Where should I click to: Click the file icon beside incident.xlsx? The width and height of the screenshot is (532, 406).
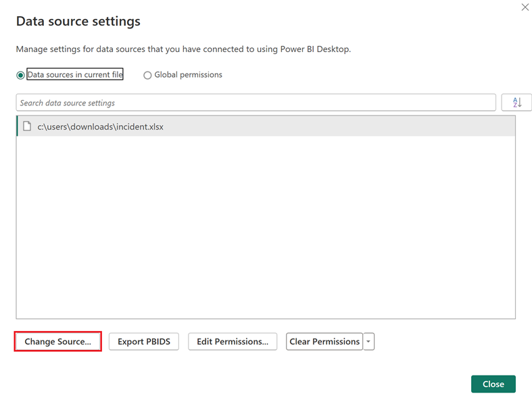coord(27,126)
